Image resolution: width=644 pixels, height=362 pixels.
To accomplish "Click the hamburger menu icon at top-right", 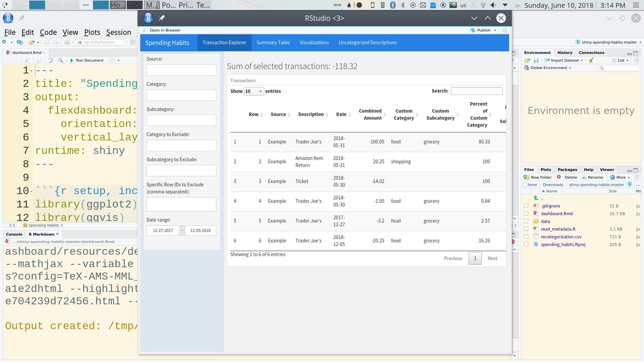I will click(636, 5).
